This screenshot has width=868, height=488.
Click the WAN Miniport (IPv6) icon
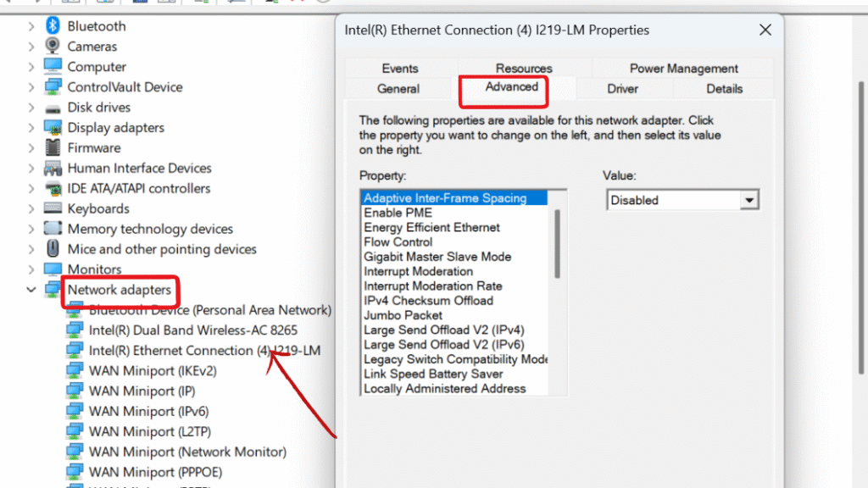pyautogui.click(x=75, y=411)
